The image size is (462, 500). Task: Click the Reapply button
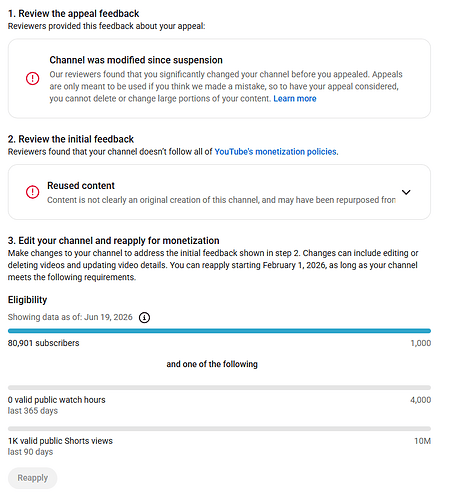[33, 478]
